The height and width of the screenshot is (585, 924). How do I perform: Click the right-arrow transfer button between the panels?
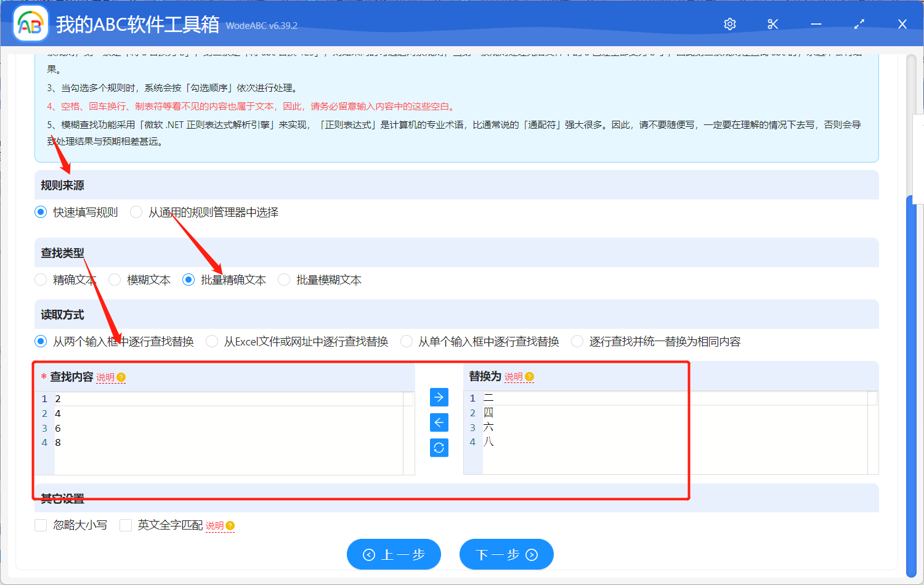point(439,397)
